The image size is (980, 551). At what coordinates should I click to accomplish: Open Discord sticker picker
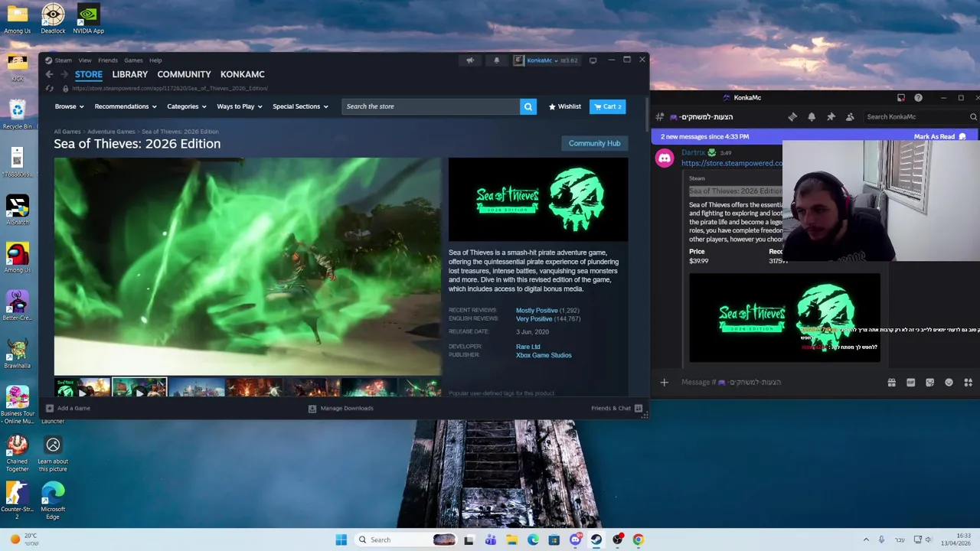click(x=929, y=382)
